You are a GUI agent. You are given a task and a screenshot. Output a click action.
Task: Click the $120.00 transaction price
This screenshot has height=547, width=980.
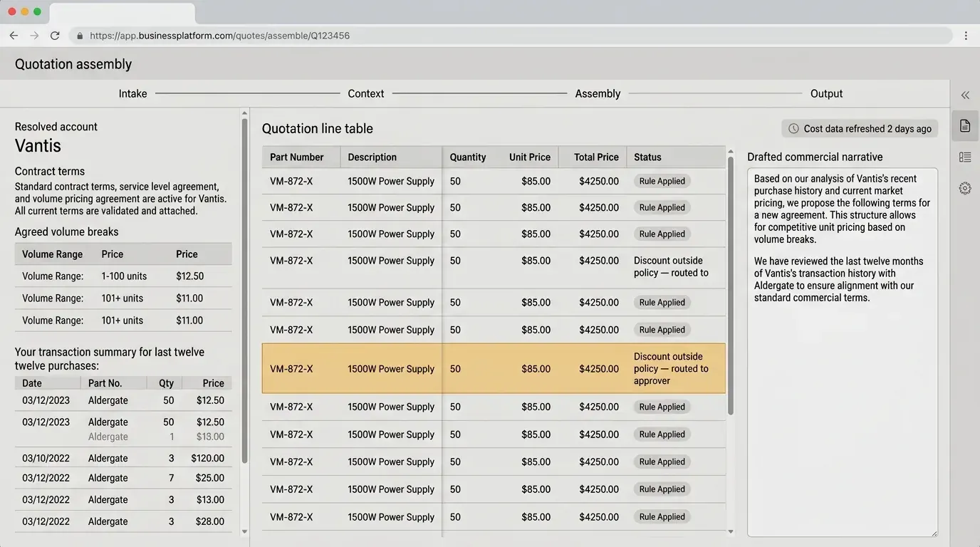tap(207, 459)
